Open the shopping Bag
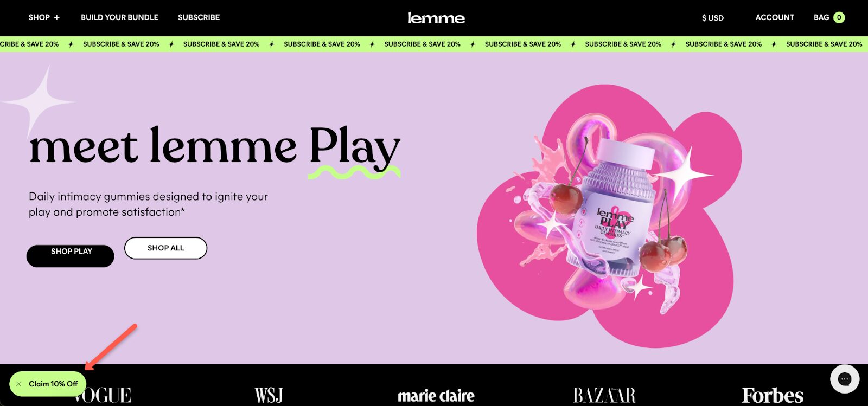This screenshot has height=406, width=868. (x=821, y=17)
